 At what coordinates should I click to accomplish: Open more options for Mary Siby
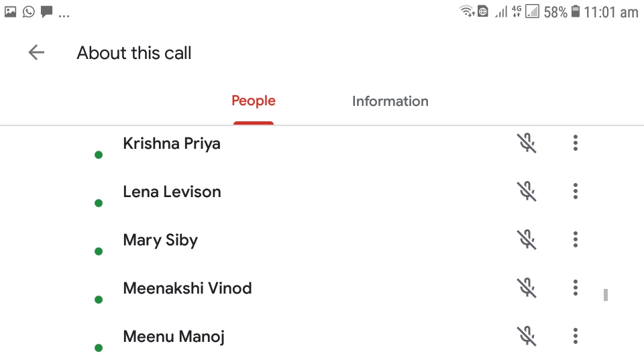[x=575, y=240]
